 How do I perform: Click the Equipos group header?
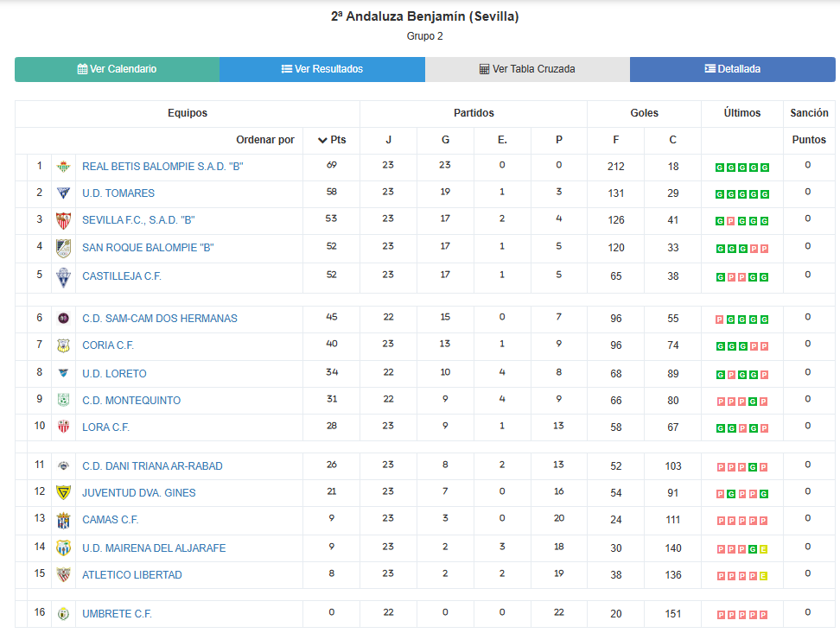click(188, 113)
